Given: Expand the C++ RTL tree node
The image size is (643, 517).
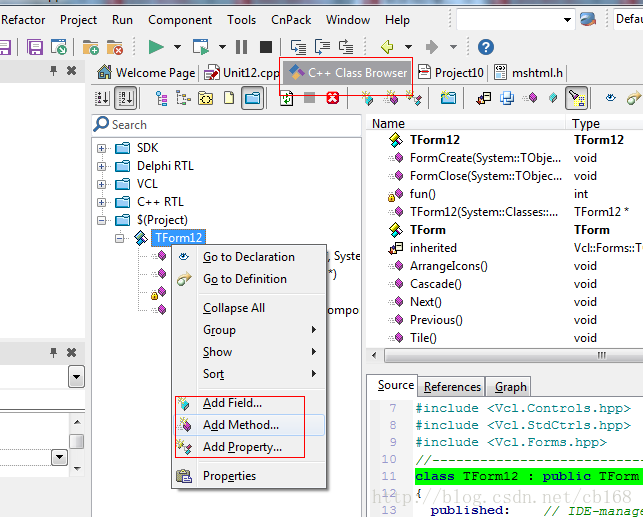Looking at the screenshot, I should coord(101,202).
